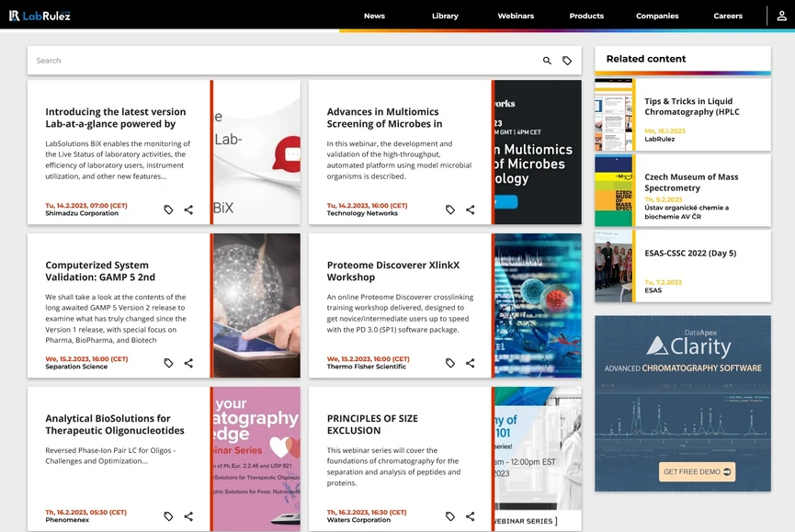This screenshot has height=532, width=795.
Task: Click 'Technology Networks' company name
Action: pyautogui.click(x=362, y=213)
